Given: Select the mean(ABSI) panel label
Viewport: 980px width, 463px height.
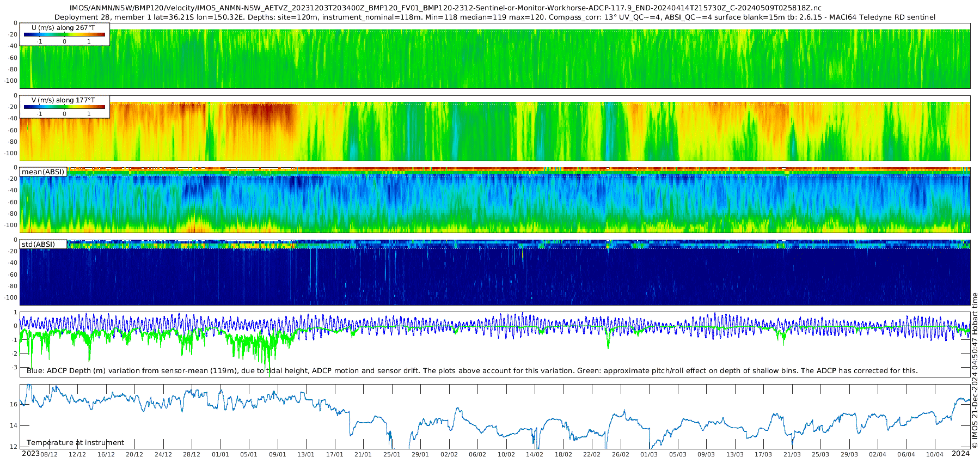Looking at the screenshot, I should [x=43, y=172].
